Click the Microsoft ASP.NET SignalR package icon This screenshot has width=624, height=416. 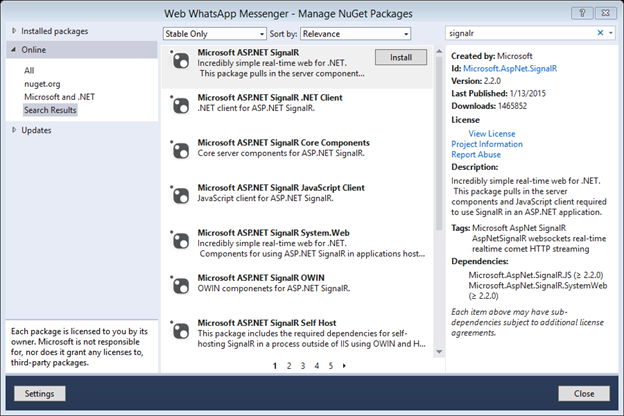[x=181, y=61]
